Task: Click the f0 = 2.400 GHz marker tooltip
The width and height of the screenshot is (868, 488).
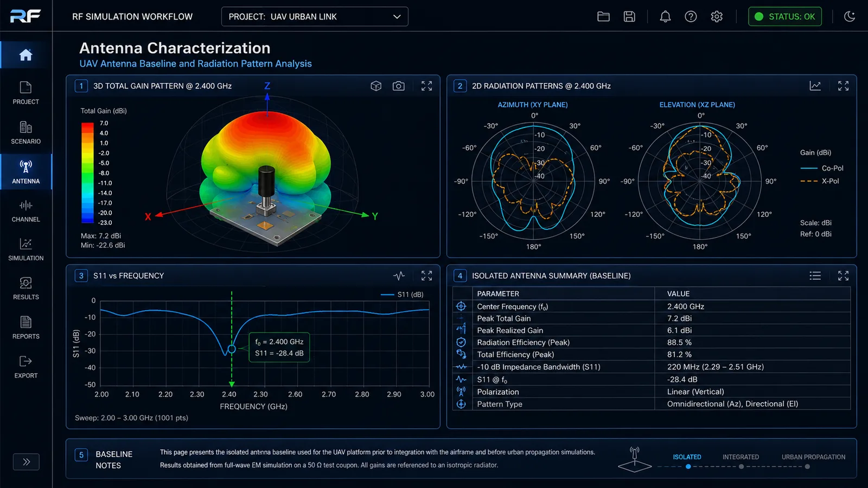Action: pos(279,348)
